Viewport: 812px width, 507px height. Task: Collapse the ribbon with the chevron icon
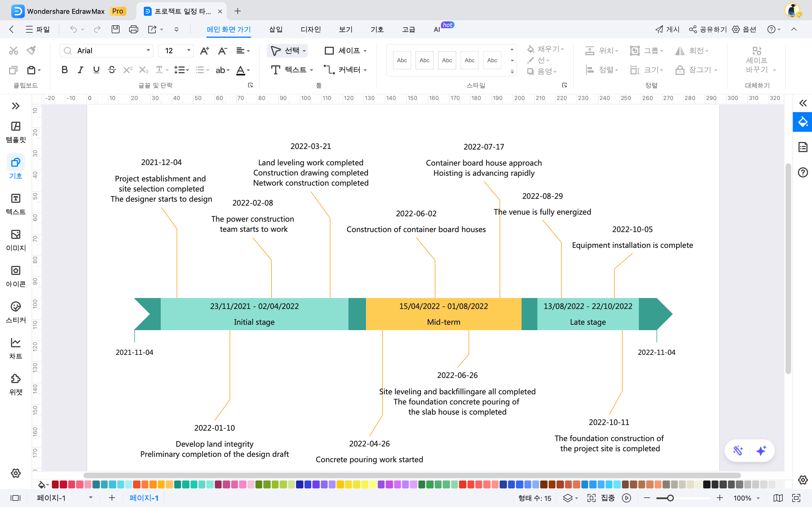coord(794,30)
